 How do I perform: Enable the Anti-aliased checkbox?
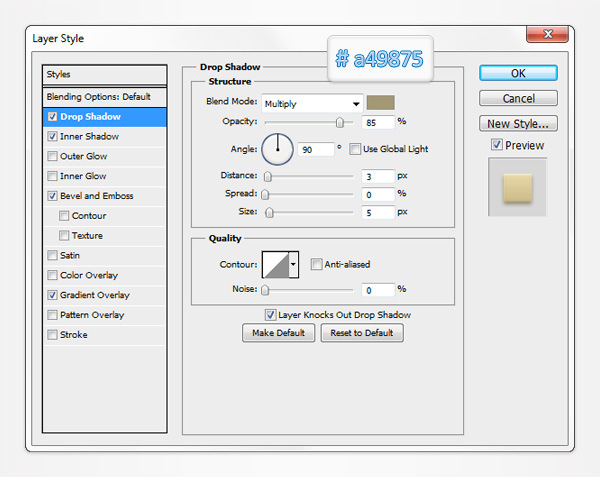coord(316,264)
